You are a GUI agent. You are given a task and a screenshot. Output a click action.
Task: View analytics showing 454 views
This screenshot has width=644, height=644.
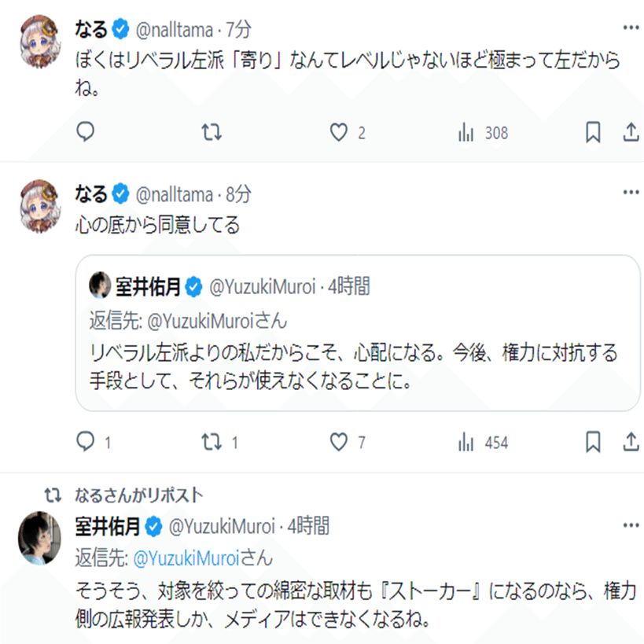click(x=466, y=442)
